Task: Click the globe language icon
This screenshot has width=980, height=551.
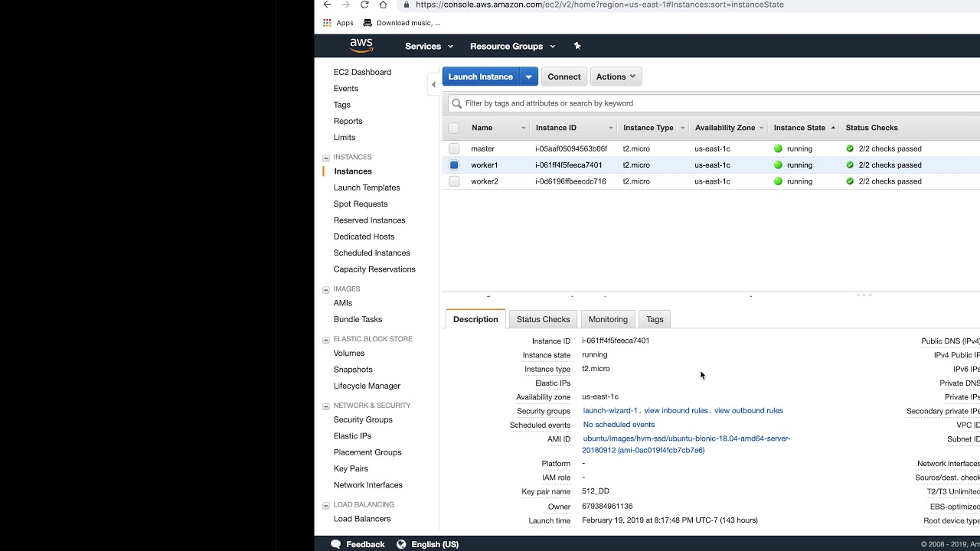Action: coord(401,544)
